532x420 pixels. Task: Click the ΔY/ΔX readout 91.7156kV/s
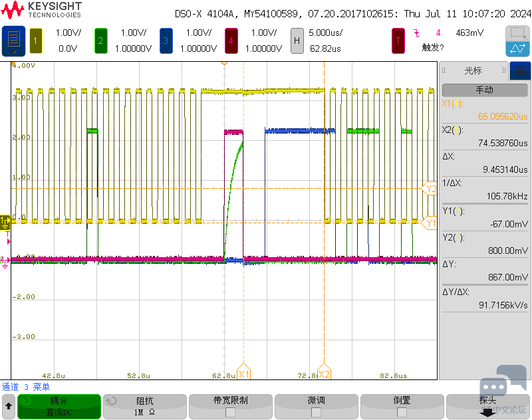[x=503, y=305]
